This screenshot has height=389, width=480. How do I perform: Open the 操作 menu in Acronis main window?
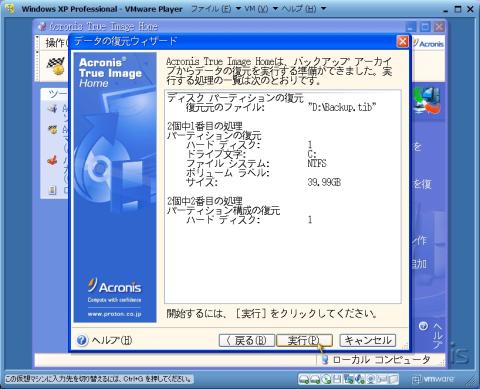coord(56,43)
